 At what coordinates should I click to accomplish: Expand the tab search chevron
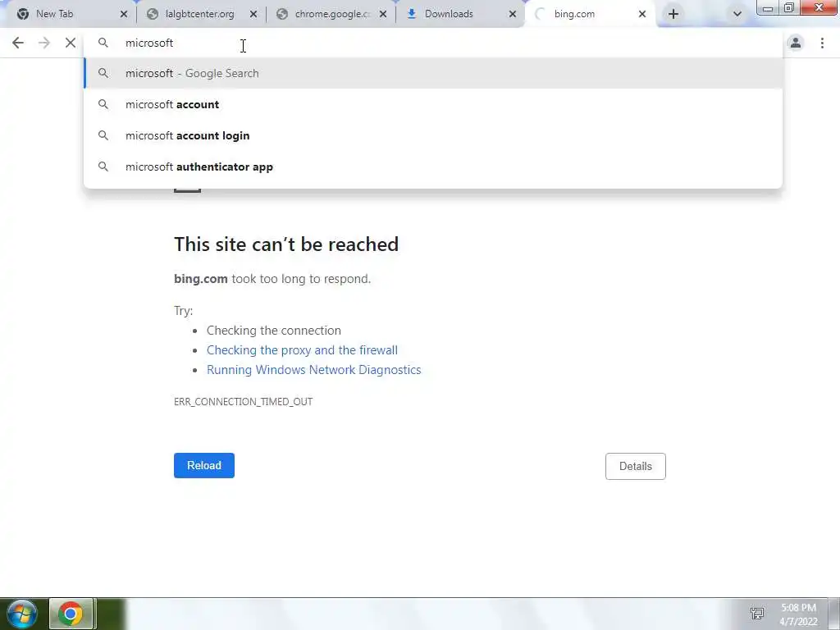pos(737,14)
